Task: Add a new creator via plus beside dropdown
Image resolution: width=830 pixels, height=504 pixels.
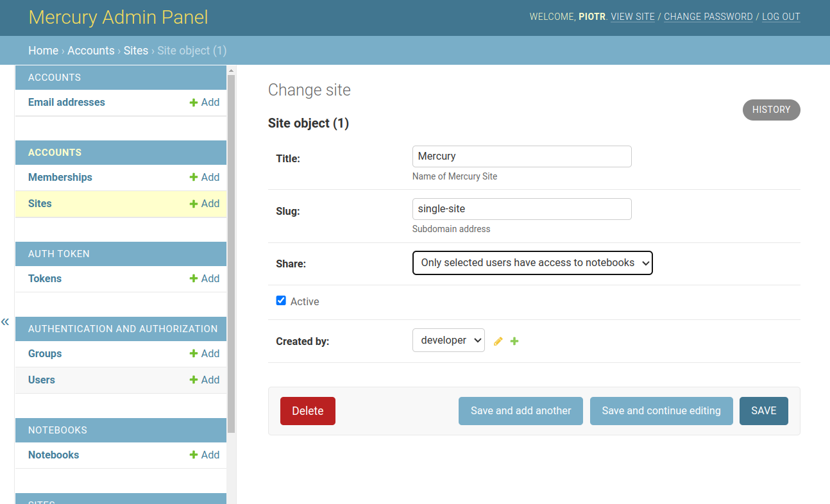Action: click(x=514, y=340)
